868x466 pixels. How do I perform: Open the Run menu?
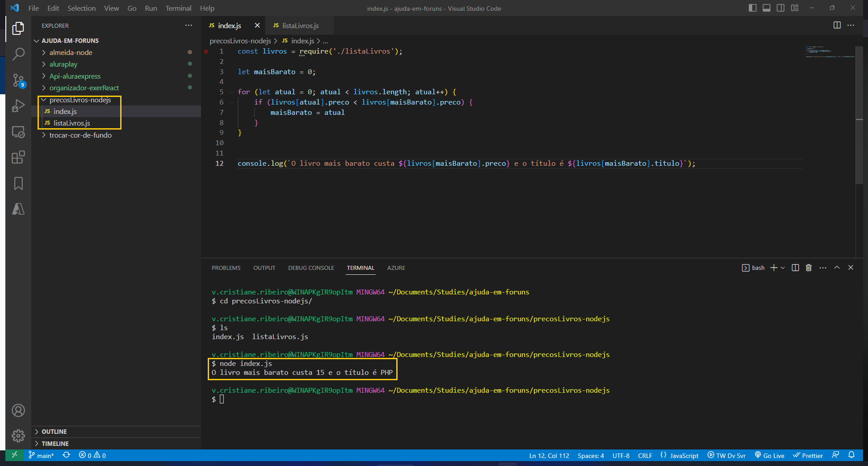(151, 8)
